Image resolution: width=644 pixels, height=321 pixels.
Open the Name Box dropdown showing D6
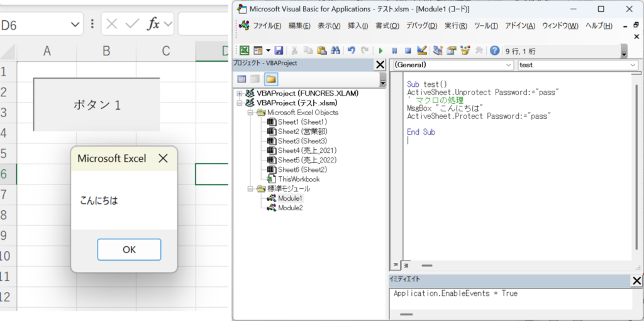(x=75, y=25)
